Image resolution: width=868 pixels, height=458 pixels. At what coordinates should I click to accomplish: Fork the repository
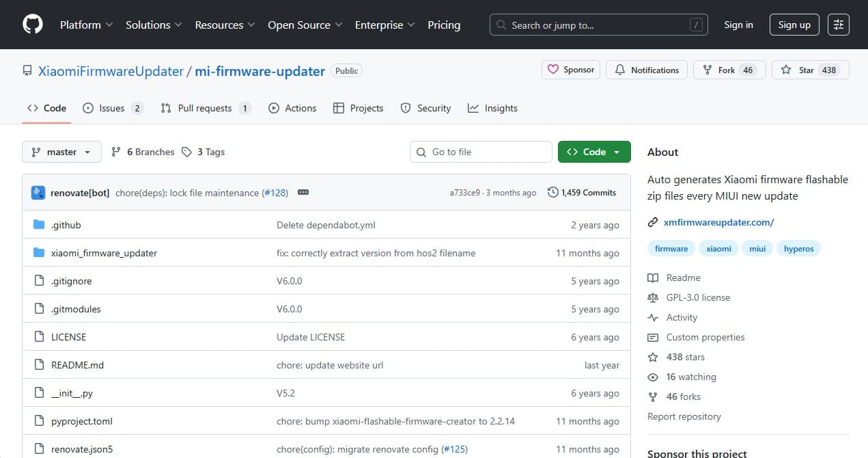[729, 70]
